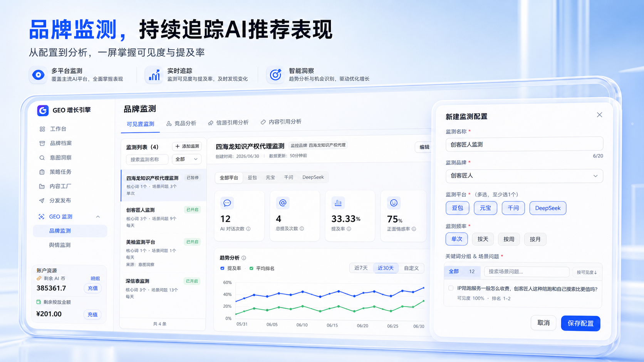Open the 监测品牌 创客匠人 dropdown
This screenshot has height=362, width=644.
point(524,176)
